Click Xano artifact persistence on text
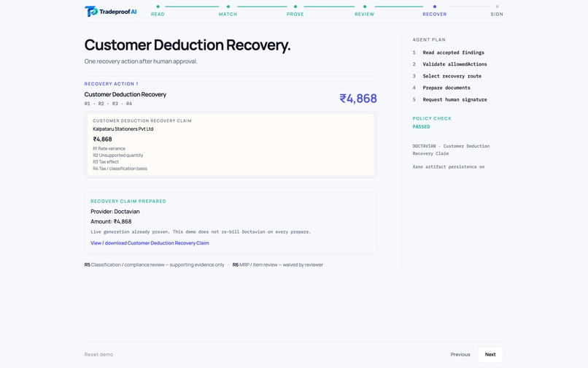 click(449, 166)
